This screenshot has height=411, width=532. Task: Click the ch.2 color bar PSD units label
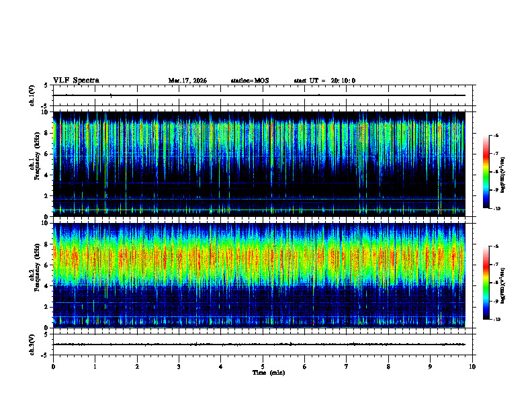click(503, 285)
